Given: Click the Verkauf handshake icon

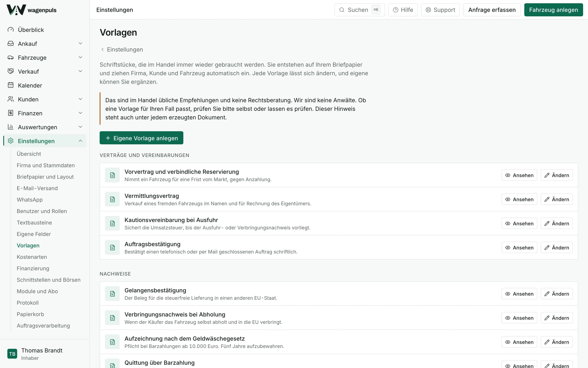Looking at the screenshot, I should click(x=11, y=71).
